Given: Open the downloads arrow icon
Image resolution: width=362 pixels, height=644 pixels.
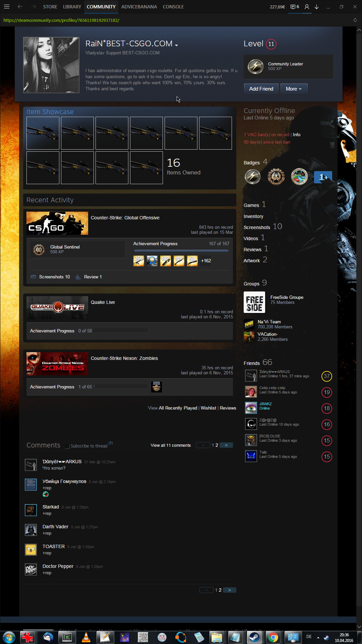Looking at the screenshot, I should (316, 7).
